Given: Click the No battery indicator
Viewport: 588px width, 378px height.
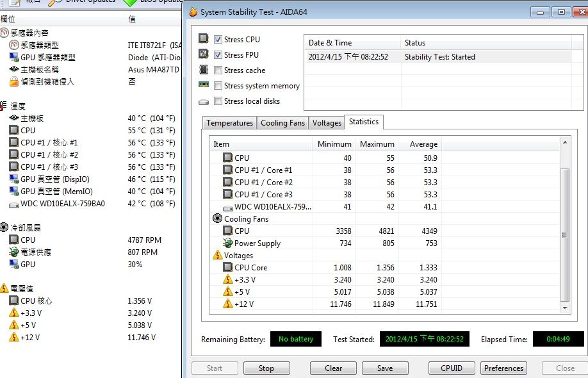Looking at the screenshot, I should point(296,339).
